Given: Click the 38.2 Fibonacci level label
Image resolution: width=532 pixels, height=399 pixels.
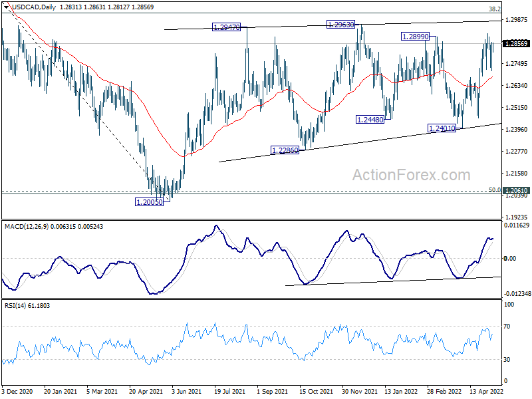Looking at the screenshot, I should tap(494, 9).
